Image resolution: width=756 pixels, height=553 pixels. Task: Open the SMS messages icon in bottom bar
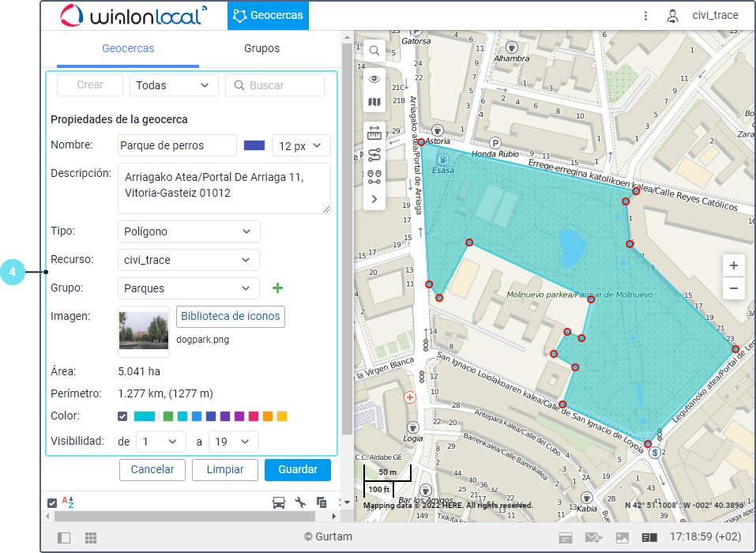pyautogui.click(x=593, y=537)
